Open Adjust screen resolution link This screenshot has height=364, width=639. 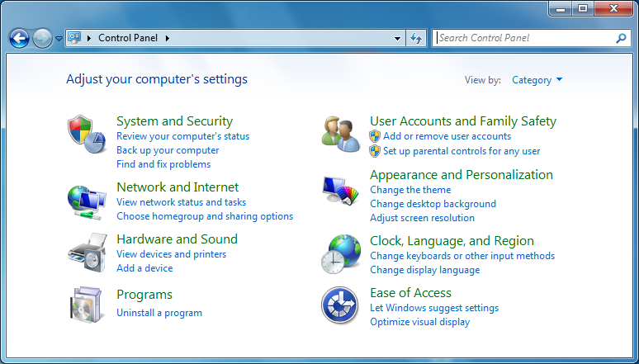point(422,218)
